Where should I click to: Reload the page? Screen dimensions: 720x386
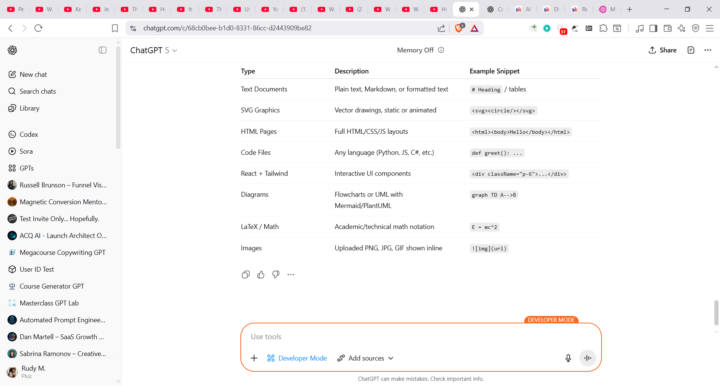(x=39, y=28)
